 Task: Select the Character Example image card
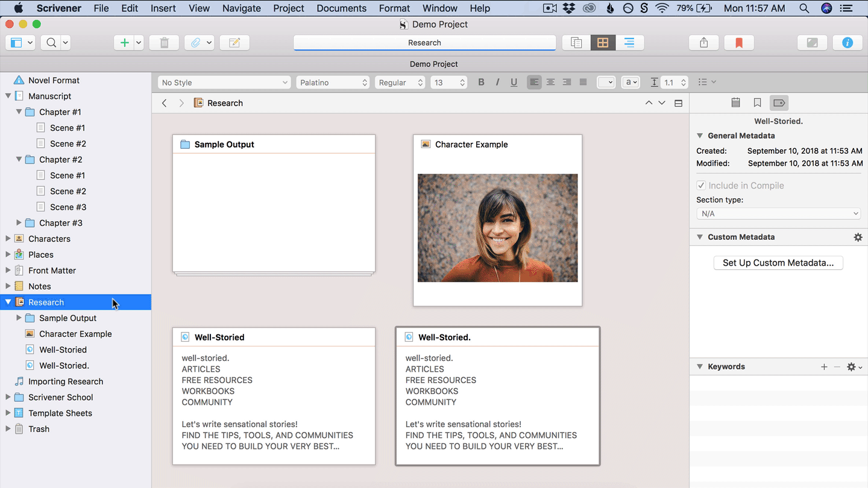coord(497,220)
